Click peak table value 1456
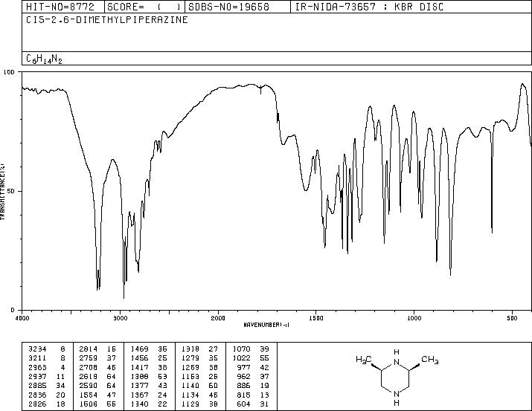 click(139, 358)
